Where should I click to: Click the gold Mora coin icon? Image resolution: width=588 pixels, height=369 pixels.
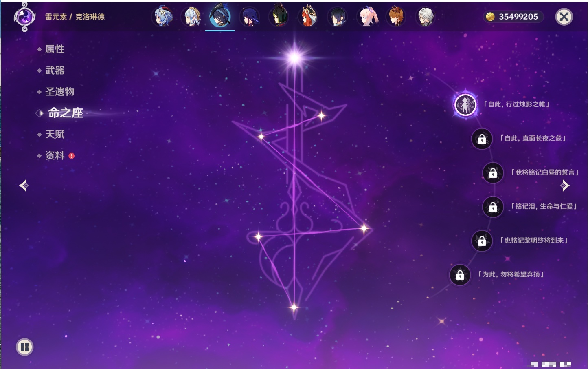click(x=490, y=17)
